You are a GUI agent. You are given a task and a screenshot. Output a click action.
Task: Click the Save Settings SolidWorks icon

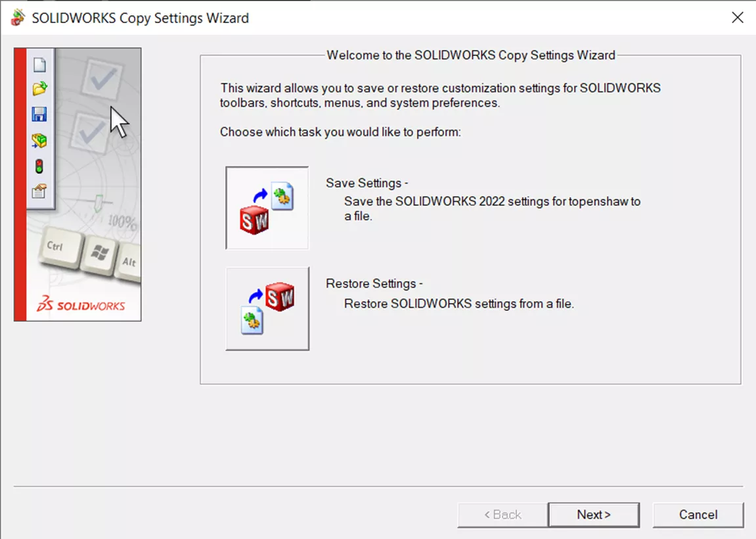[266, 207]
